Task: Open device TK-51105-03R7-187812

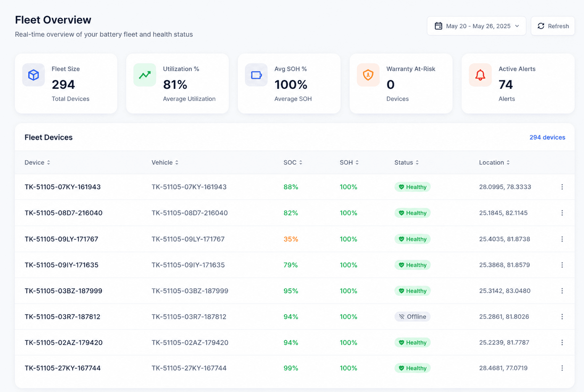Action: pyautogui.click(x=62, y=316)
